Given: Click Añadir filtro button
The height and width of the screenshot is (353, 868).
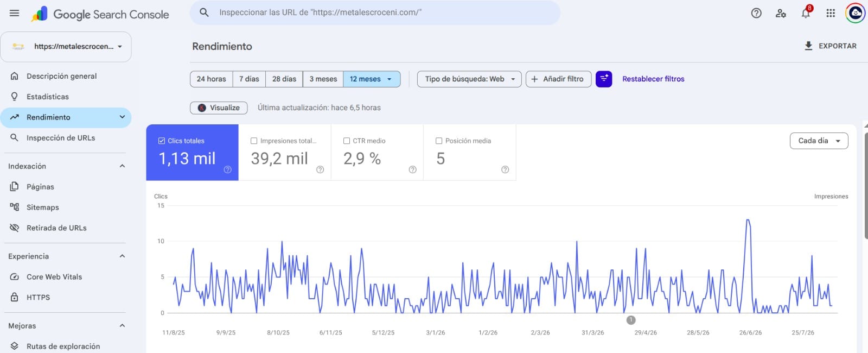Looking at the screenshot, I should tap(558, 79).
